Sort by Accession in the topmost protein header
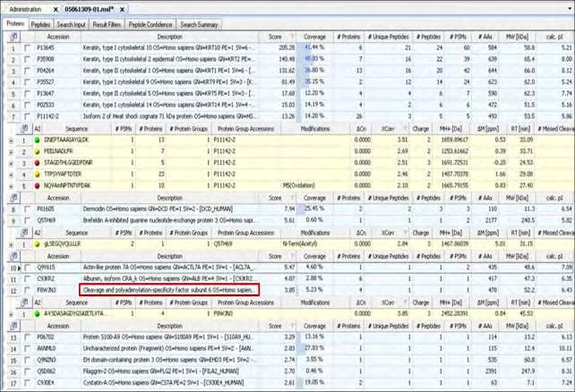Viewport: 575px width, 392px height. 58,37
